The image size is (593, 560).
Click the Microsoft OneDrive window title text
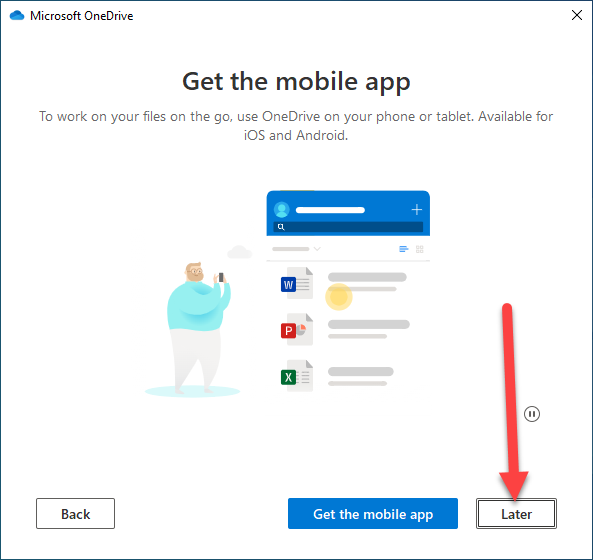pos(82,16)
